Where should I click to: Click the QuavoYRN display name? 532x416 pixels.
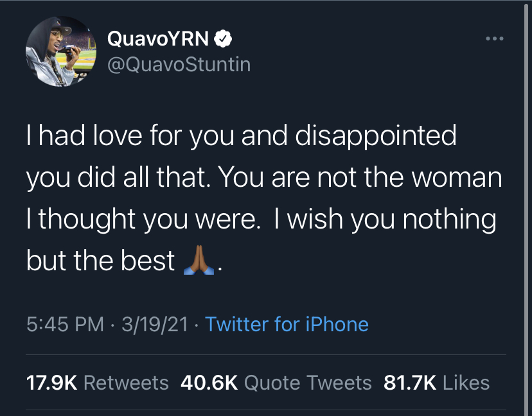tap(157, 40)
